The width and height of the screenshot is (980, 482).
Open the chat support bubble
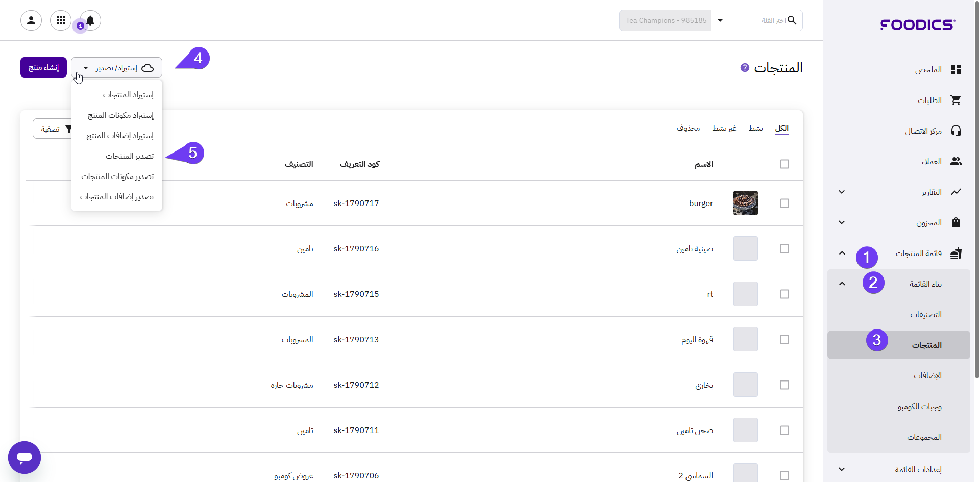coord(24,457)
